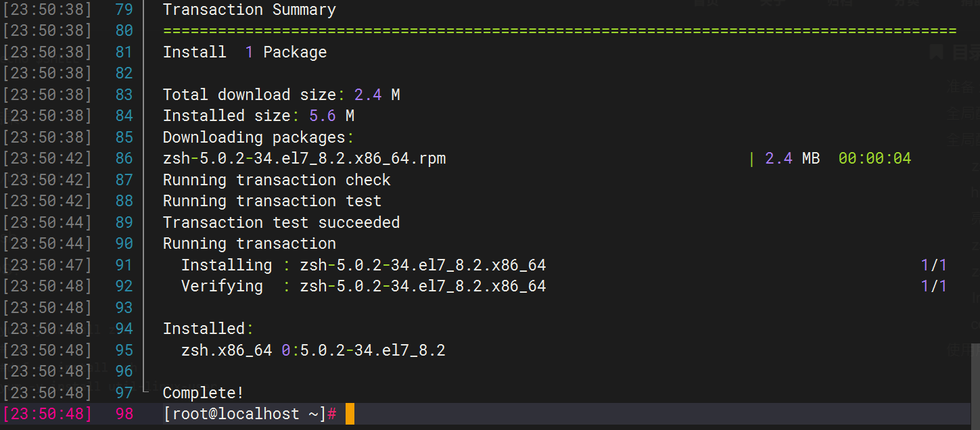Viewport: 980px width, 430px height.
Task: Select line number 98 in the gutter
Action: [124, 414]
